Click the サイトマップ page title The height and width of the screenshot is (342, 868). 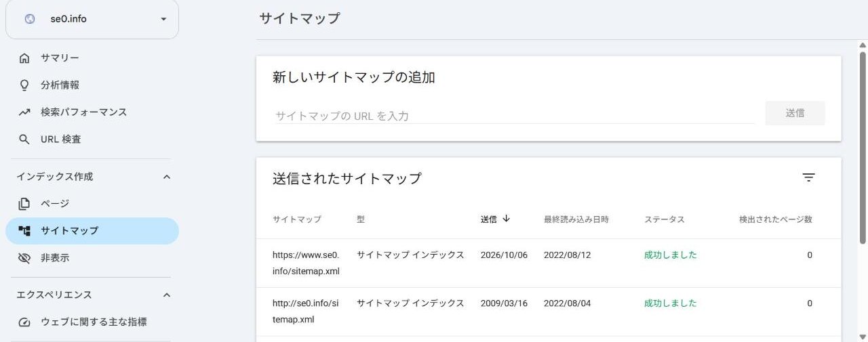(x=300, y=18)
